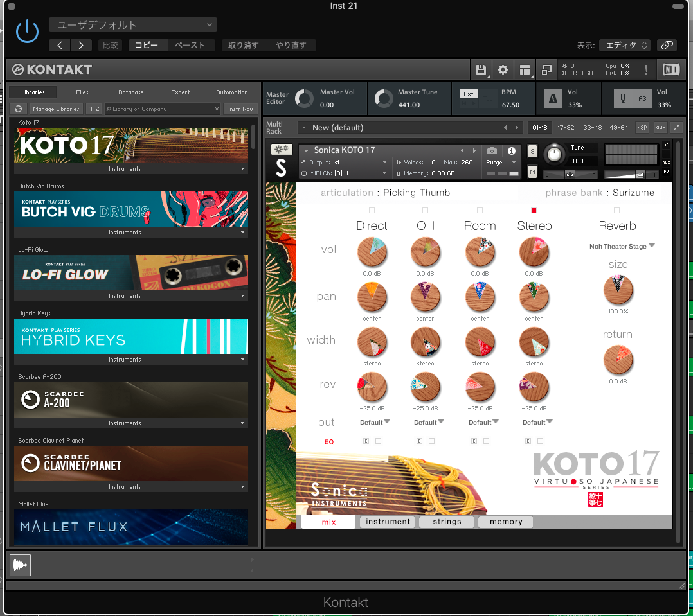Viewport: 693px width, 616px height.
Task: Select previous multi rack arrow
Action: [505, 128]
